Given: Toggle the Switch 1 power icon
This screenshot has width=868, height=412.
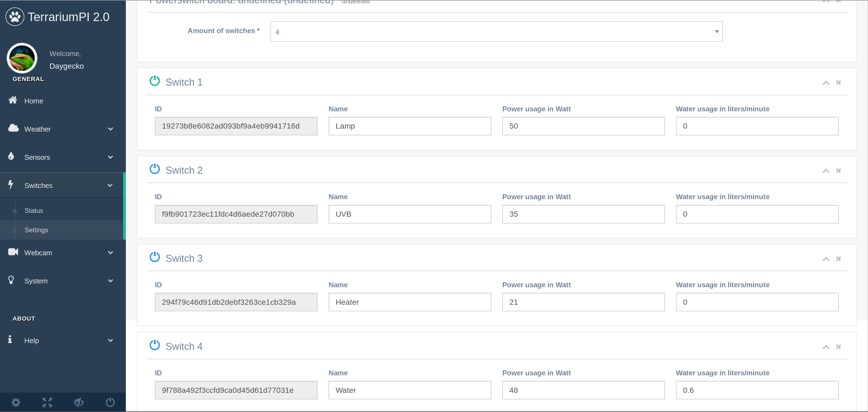Looking at the screenshot, I should 155,81.
